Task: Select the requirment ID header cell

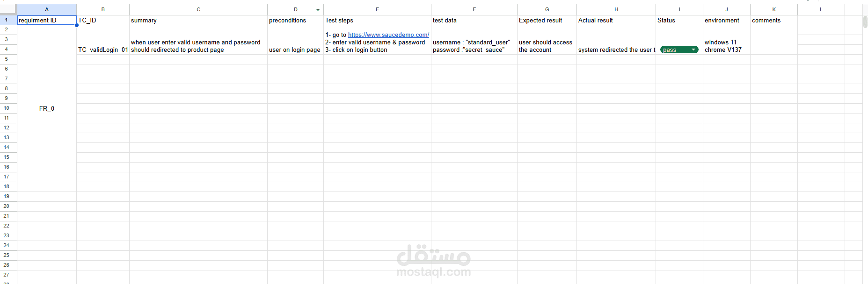Action: point(47,20)
